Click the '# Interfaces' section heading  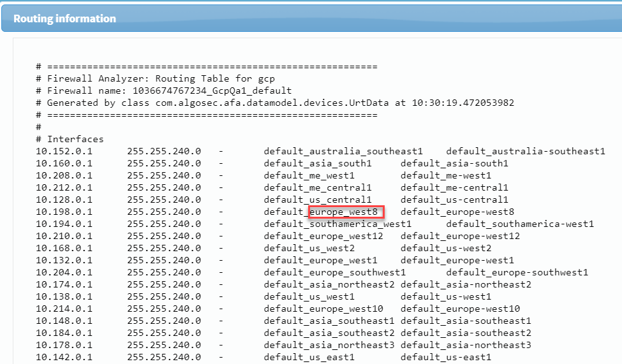tap(70, 139)
